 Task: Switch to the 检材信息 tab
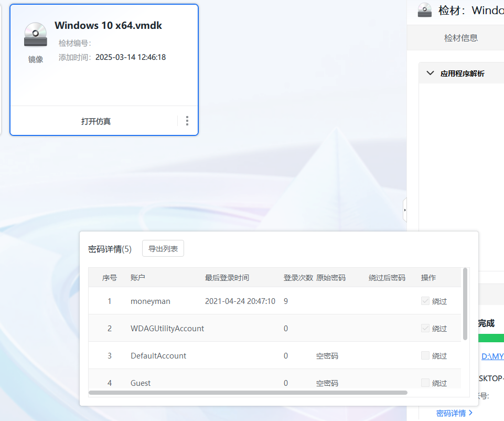(460, 38)
